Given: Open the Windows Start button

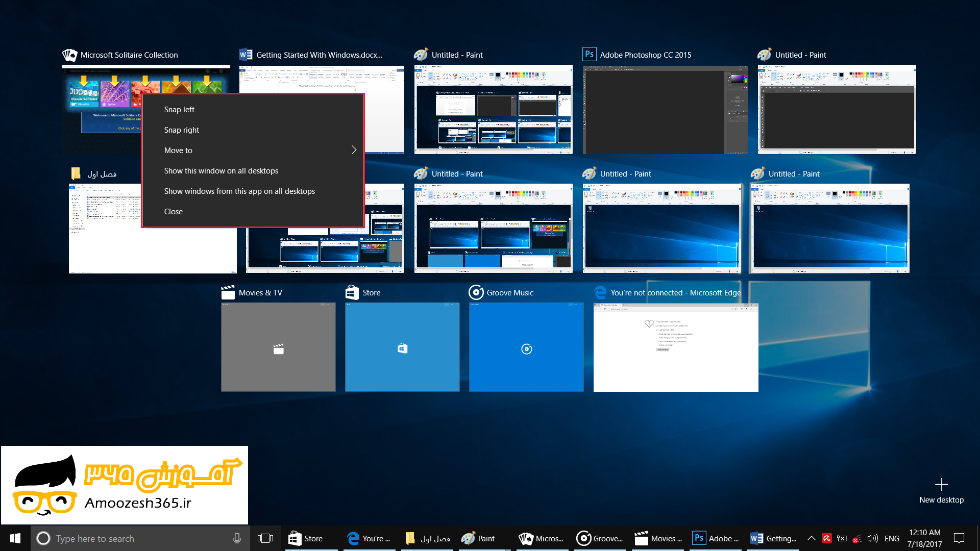Looking at the screenshot, I should [15, 538].
